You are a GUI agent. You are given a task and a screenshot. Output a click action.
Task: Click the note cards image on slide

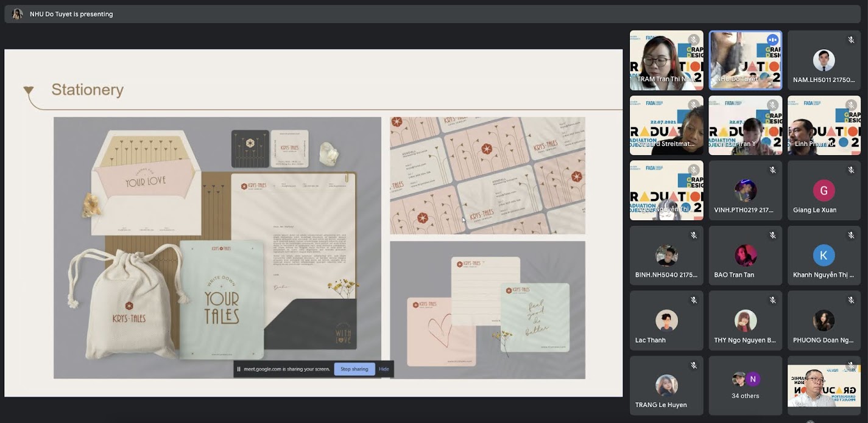tap(487, 310)
